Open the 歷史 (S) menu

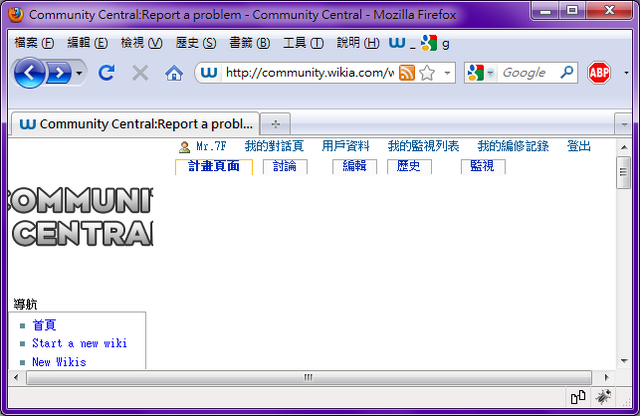[x=196, y=42]
